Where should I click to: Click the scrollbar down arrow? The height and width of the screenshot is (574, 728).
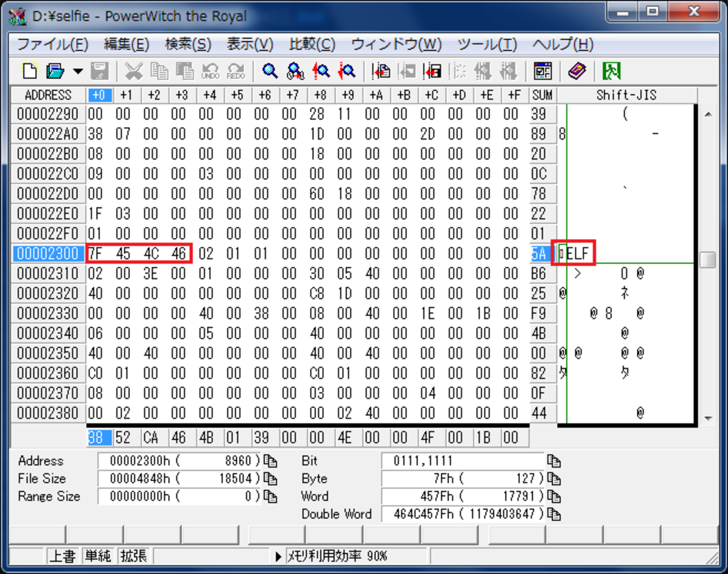(708, 418)
